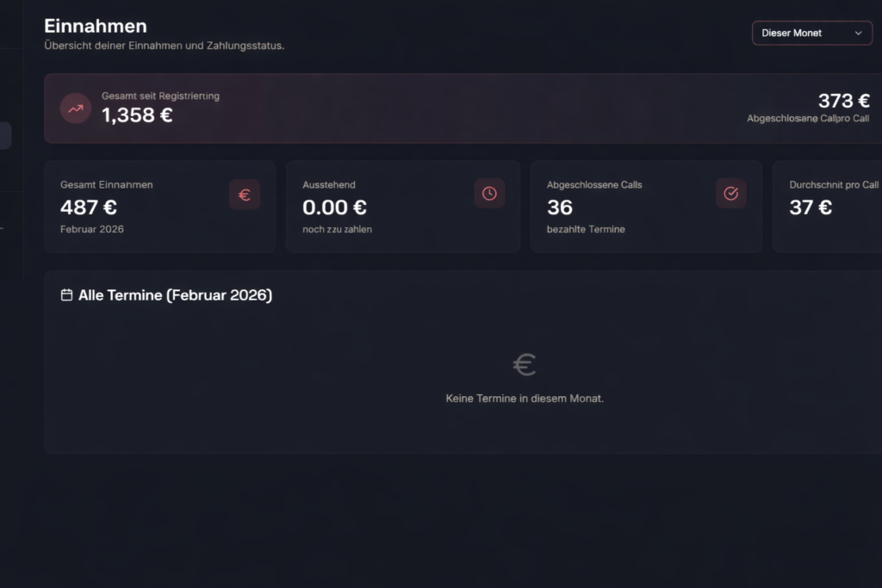The height and width of the screenshot is (588, 882).
Task: Open the Dieser Monat period dropdown
Action: (811, 33)
